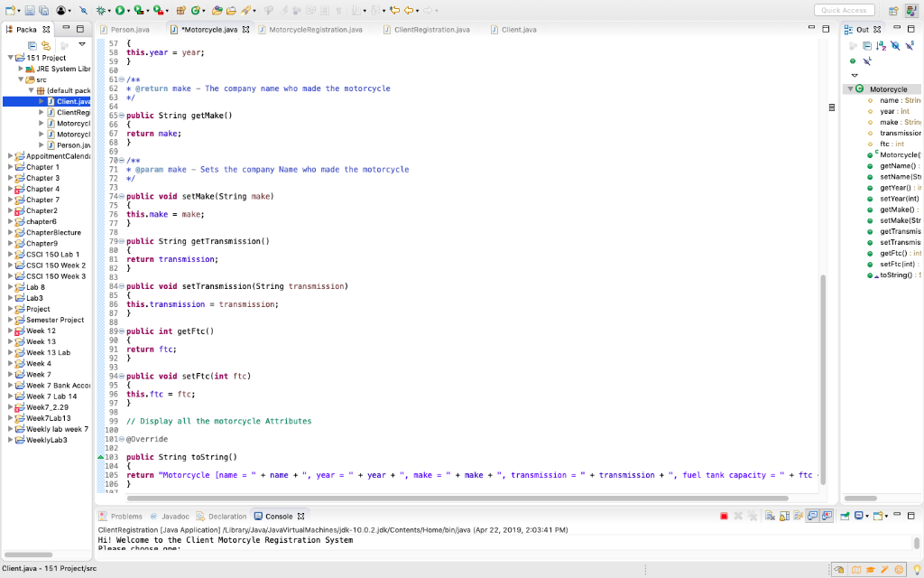Collapse the Motorcycle node in the Outline
The width and height of the screenshot is (924, 578).
849,89
